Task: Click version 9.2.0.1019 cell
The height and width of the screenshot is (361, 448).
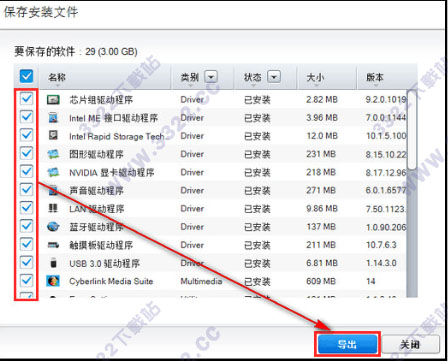Action: 386,100
